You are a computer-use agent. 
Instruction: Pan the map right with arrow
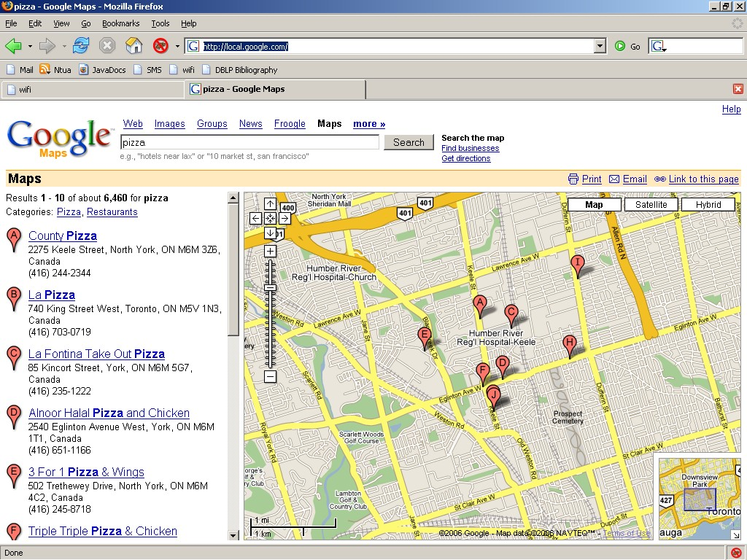pos(285,219)
